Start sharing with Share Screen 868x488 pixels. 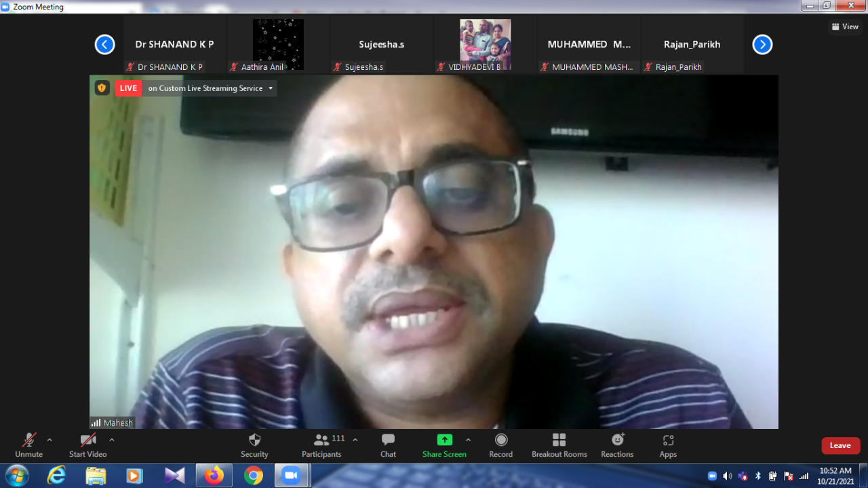444,445
